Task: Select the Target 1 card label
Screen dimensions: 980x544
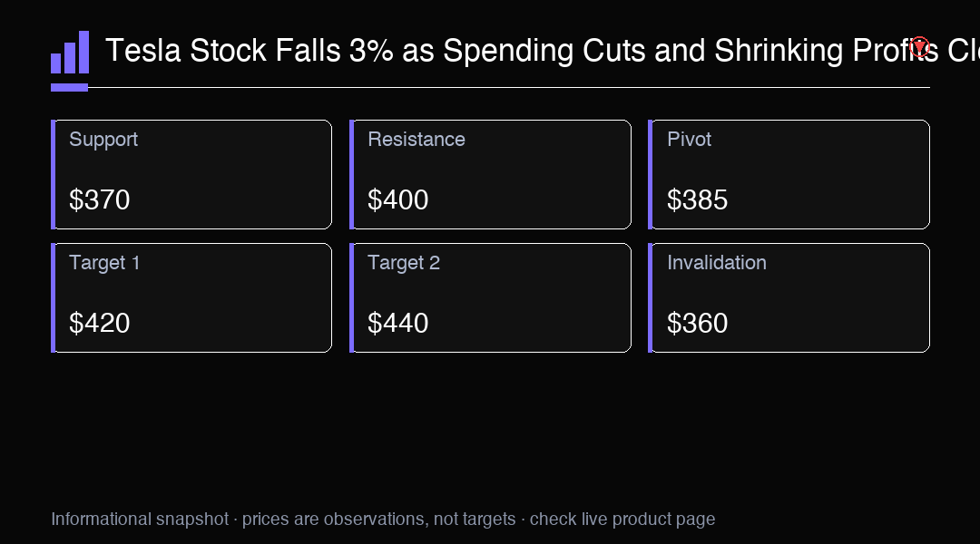Action: point(104,262)
